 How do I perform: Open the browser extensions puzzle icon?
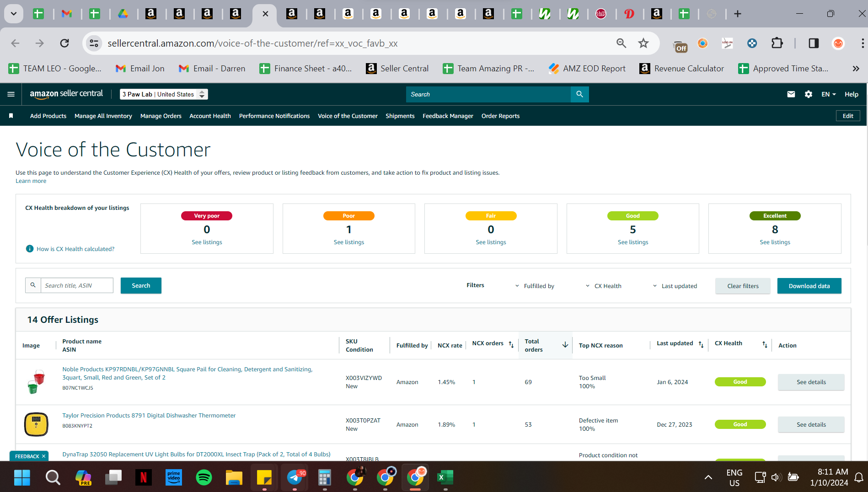point(777,43)
